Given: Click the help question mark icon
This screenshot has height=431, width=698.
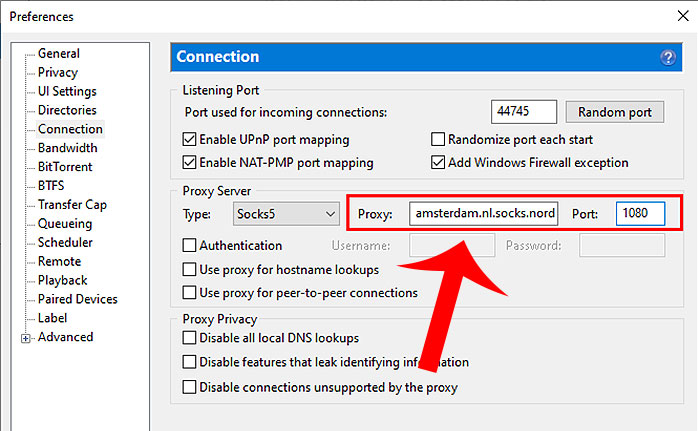Looking at the screenshot, I should (x=668, y=58).
